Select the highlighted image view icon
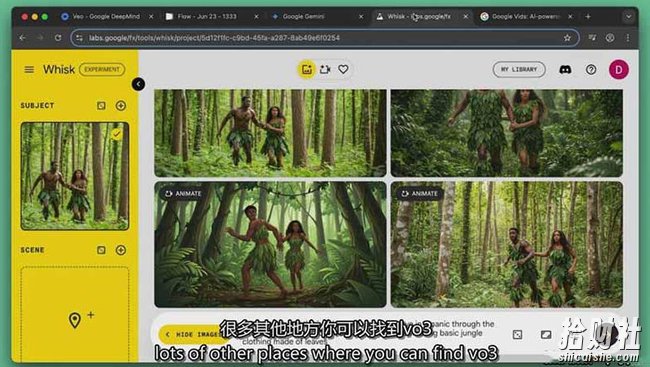The image size is (650, 367). pos(306,69)
